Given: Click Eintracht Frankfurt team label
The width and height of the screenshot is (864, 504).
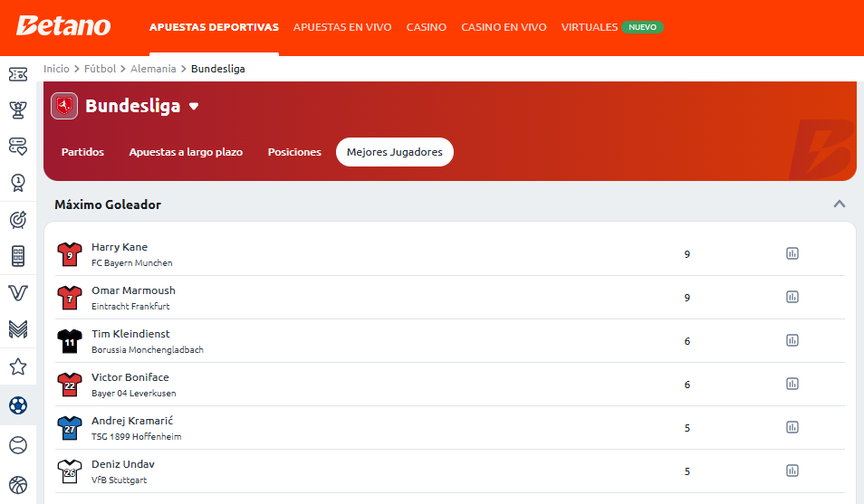Looking at the screenshot, I should pos(130,306).
